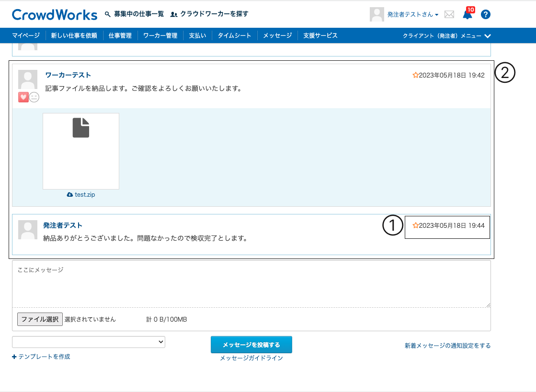Click the ファイル選択 button

click(x=40, y=319)
